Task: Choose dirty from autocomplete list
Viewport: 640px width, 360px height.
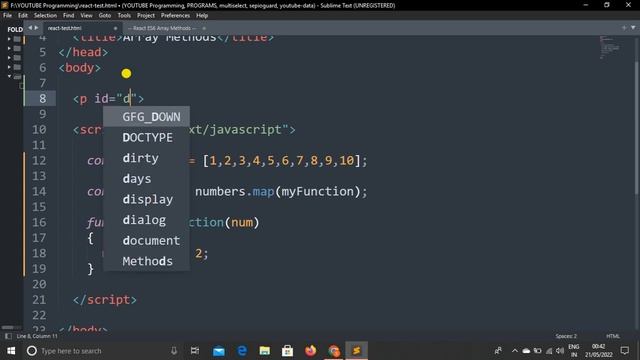Action: point(146,158)
